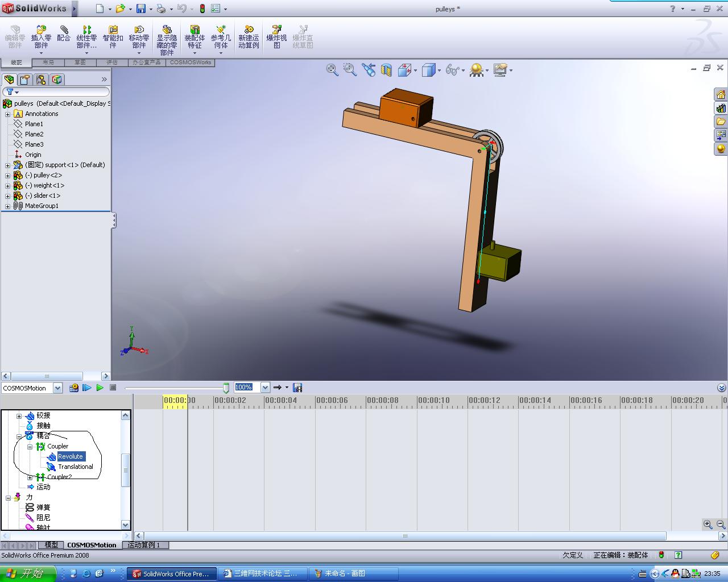The height and width of the screenshot is (582, 728).
Task: Click 显示隐藏的零部件 (Show Hidden Components)
Action: [167, 40]
